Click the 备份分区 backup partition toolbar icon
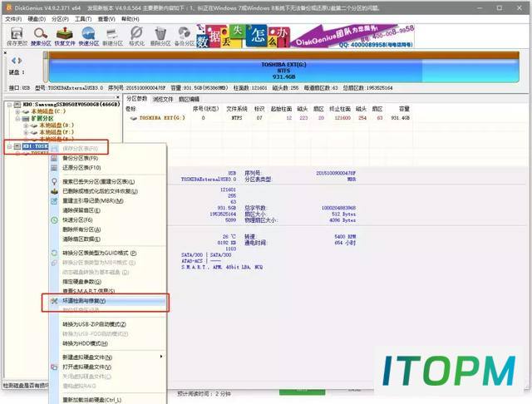Viewport: 532px width, 404px height. point(184,33)
